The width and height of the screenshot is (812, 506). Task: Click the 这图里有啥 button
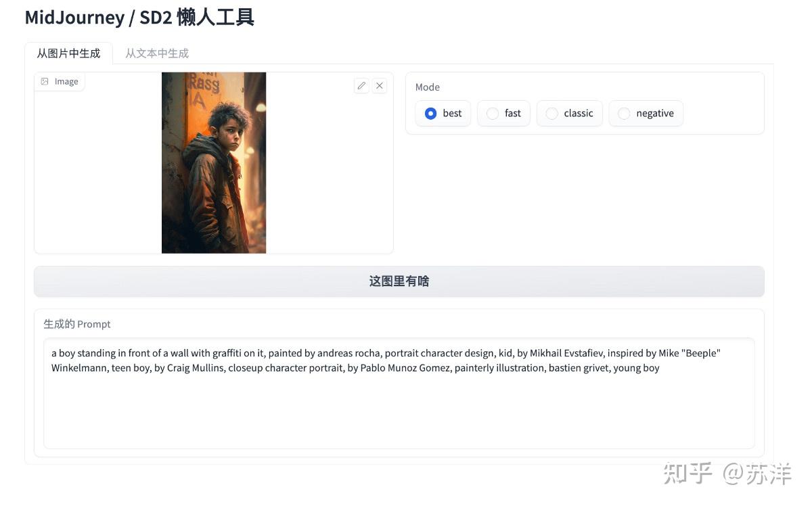[x=399, y=281]
